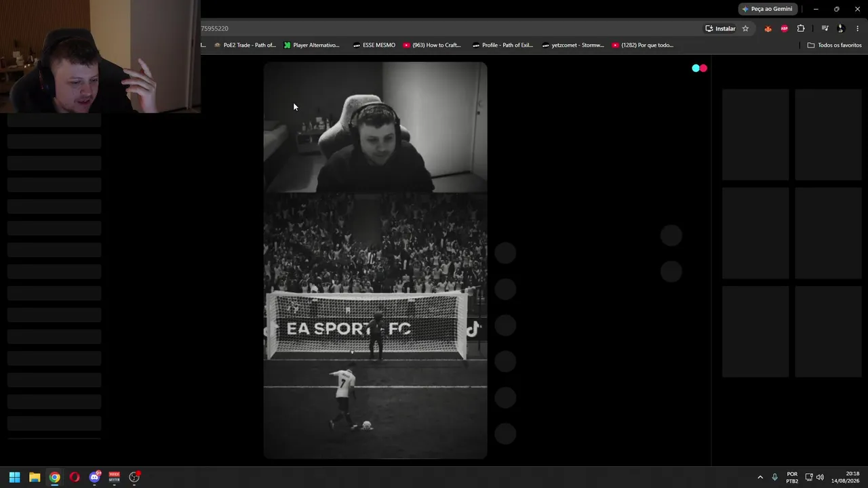Open the ESSE MESMO bookmark
This screenshot has height=488, width=868.
374,45
